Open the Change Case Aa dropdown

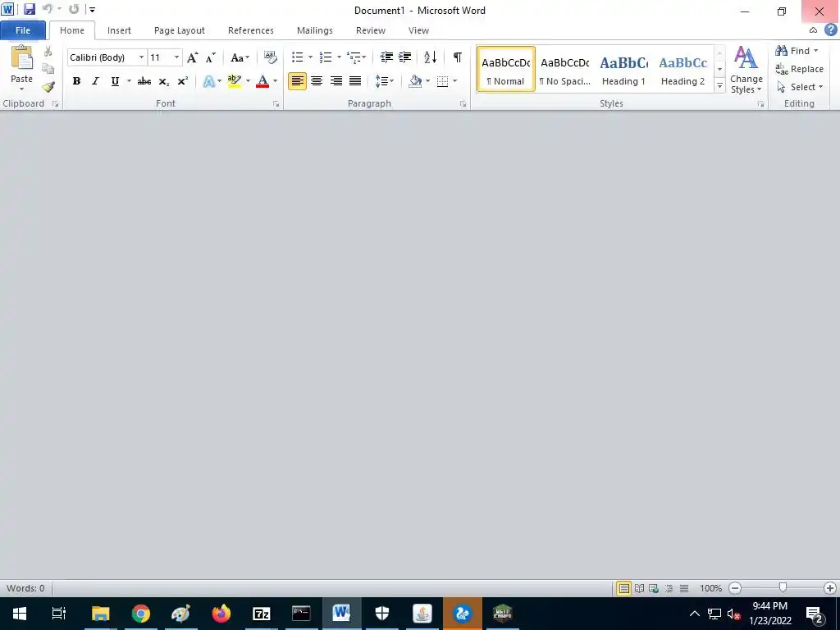click(x=240, y=57)
